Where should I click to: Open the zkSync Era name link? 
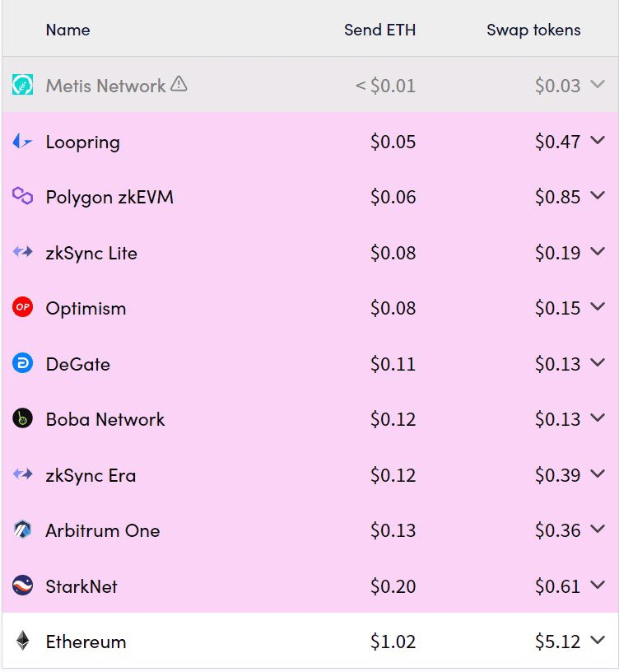[91, 475]
